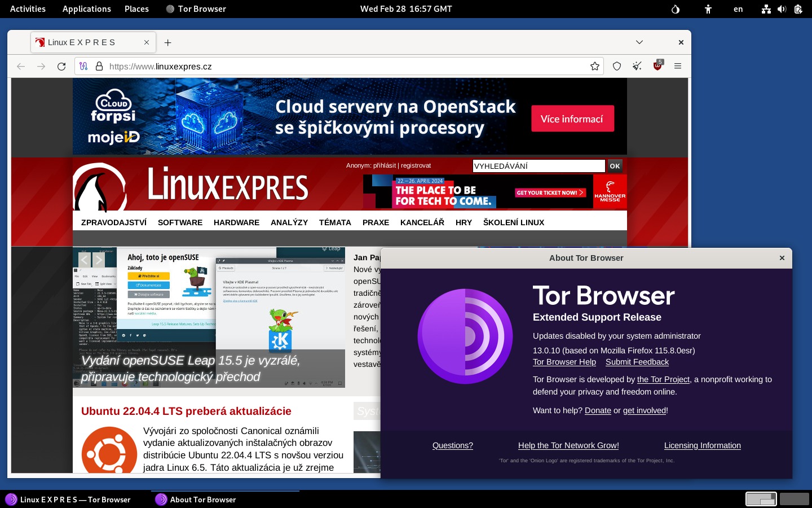Show previous slide in article carousel
The image size is (812, 508).
85,260
